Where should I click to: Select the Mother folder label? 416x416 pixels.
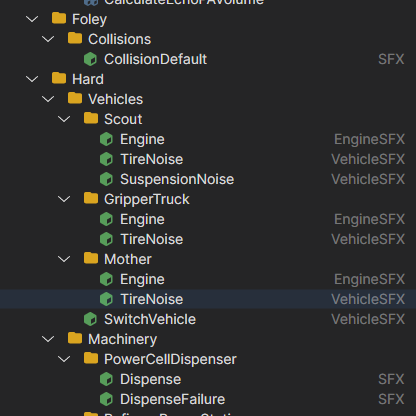(x=128, y=259)
